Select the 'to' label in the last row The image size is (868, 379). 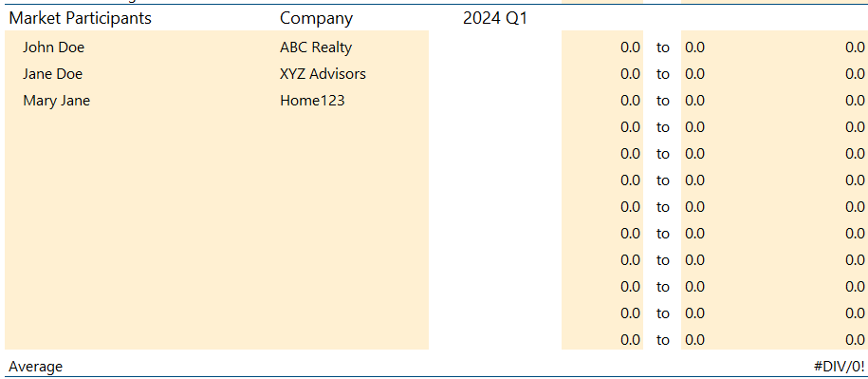coord(663,340)
